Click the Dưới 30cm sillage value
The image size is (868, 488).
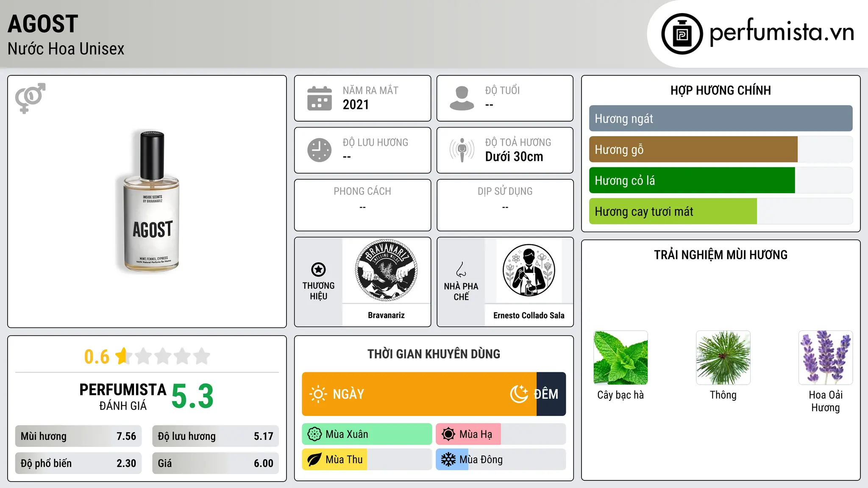514,157
